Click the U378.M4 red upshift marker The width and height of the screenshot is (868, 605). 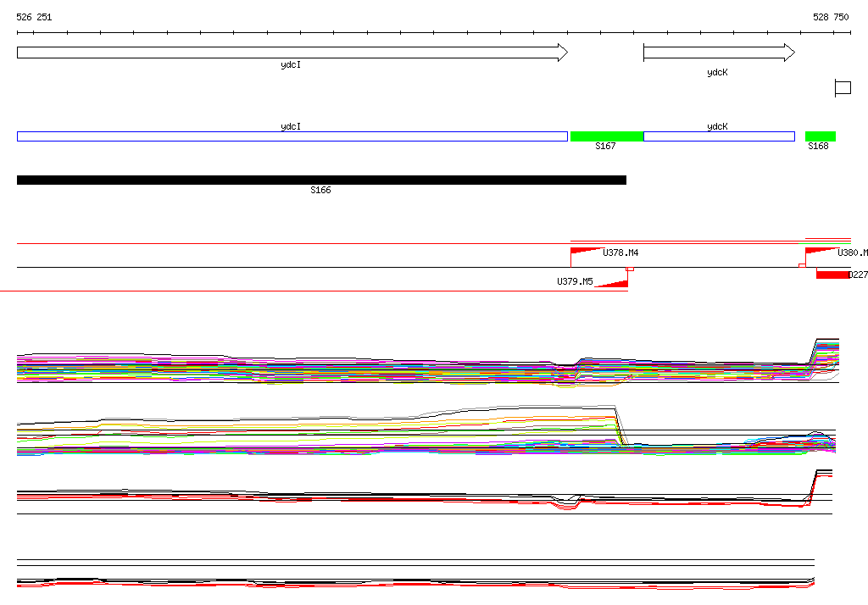pyautogui.click(x=586, y=251)
